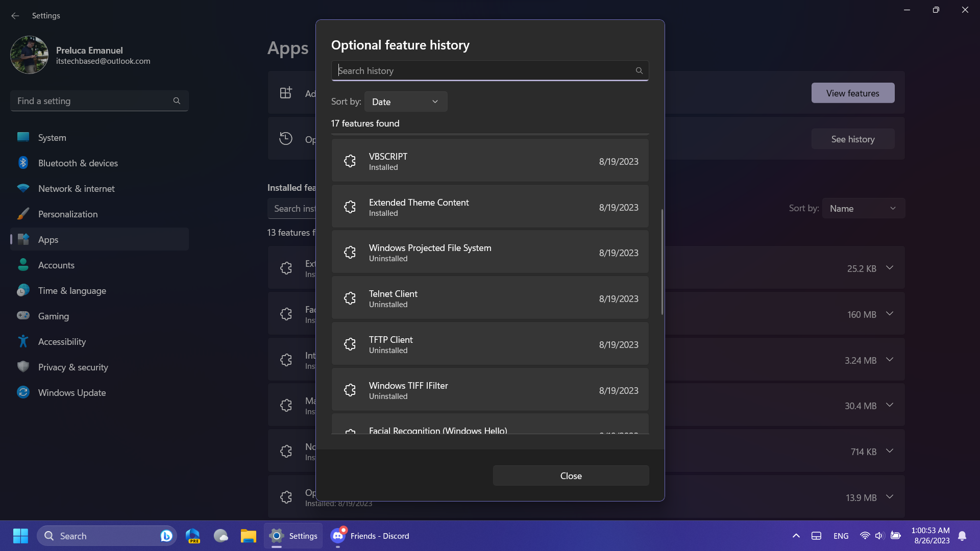Viewport: 980px width, 551px height.
Task: Open the Sort by Date dropdown
Action: coord(406,102)
